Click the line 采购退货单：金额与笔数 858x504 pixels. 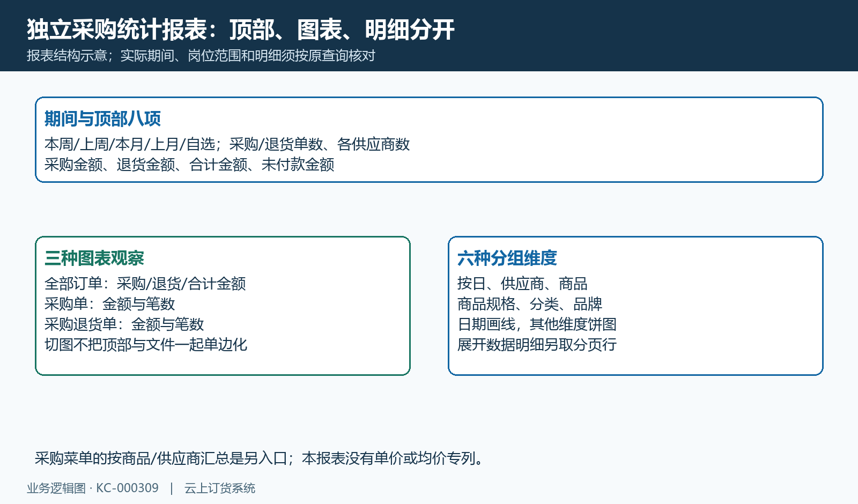124,324
